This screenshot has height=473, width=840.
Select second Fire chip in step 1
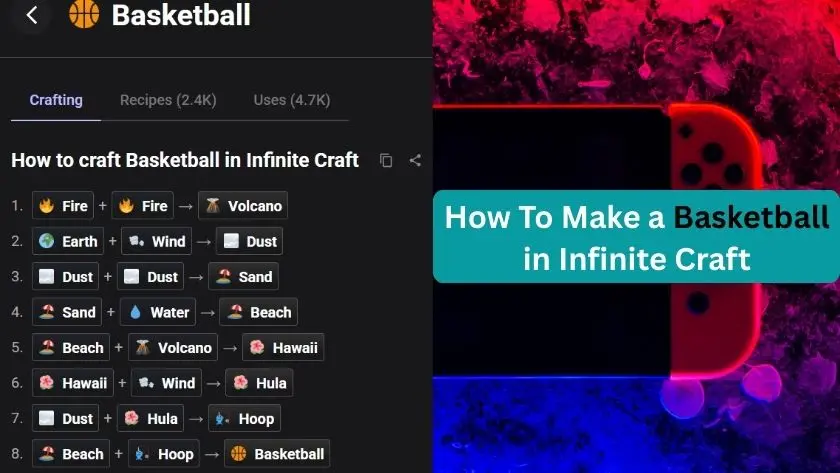(142, 206)
